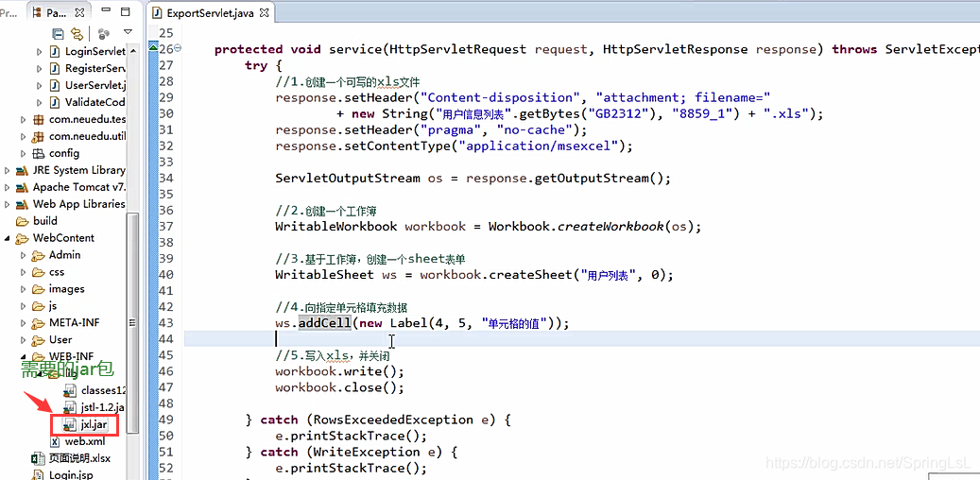
Task: Expand the META-INF folder
Action: point(23,322)
